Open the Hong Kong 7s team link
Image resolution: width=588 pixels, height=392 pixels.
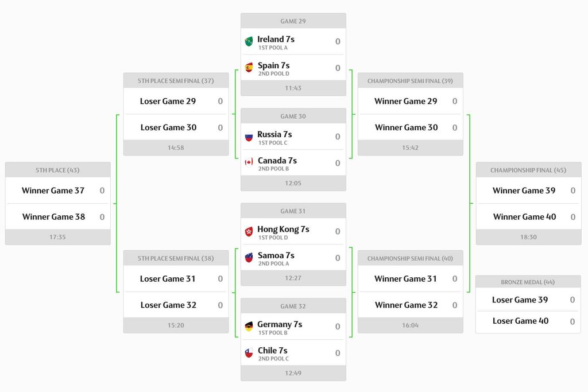click(283, 229)
